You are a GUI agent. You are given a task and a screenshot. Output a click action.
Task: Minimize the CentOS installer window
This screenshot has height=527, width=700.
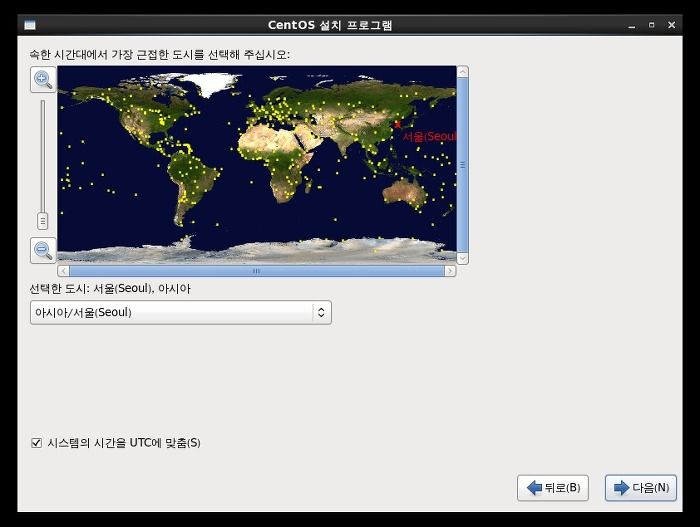(632, 25)
